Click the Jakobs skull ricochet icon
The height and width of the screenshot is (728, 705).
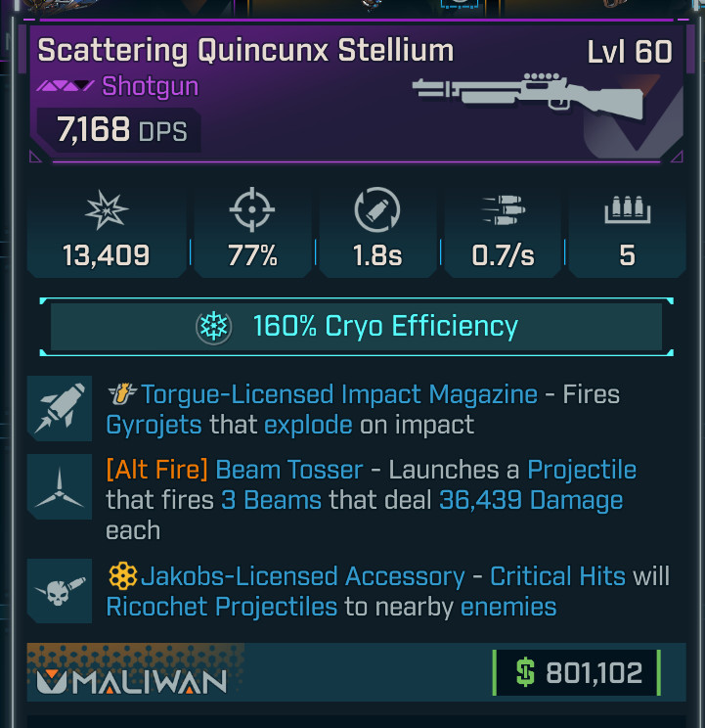tap(60, 591)
